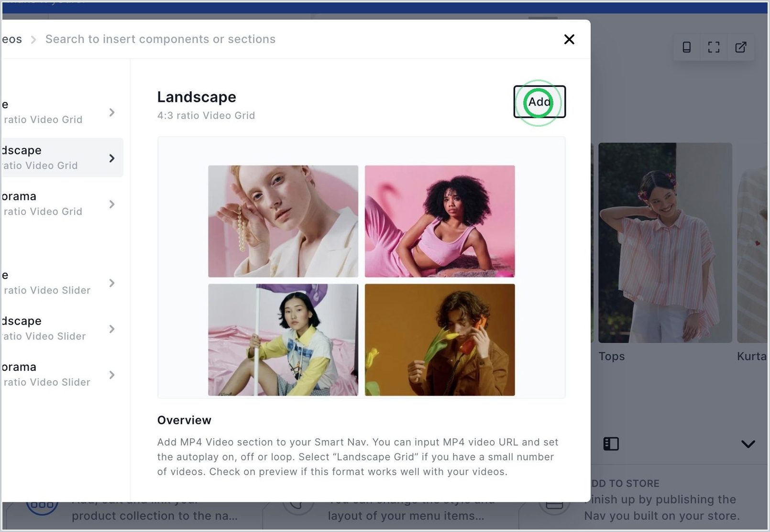Click the 'Overview' heading
Viewport: 770px width, 532px height.
click(x=184, y=420)
